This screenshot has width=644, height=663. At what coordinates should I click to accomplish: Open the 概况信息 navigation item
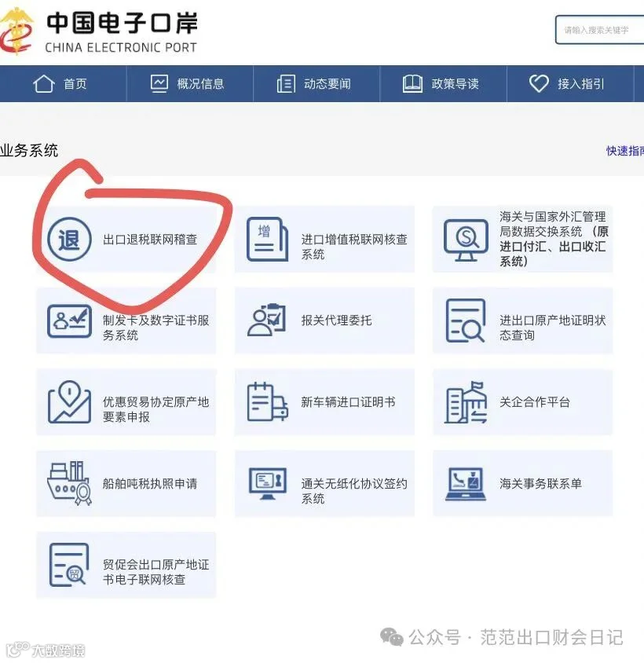[x=187, y=84]
